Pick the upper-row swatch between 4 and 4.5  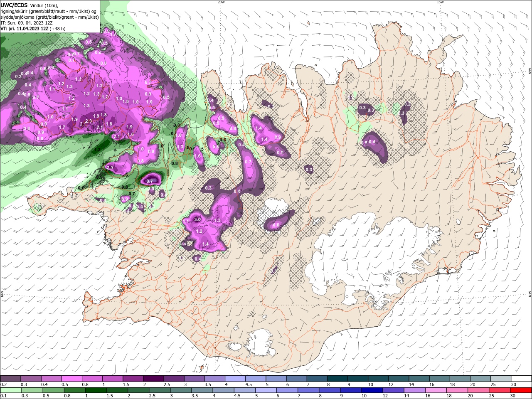tap(234, 379)
